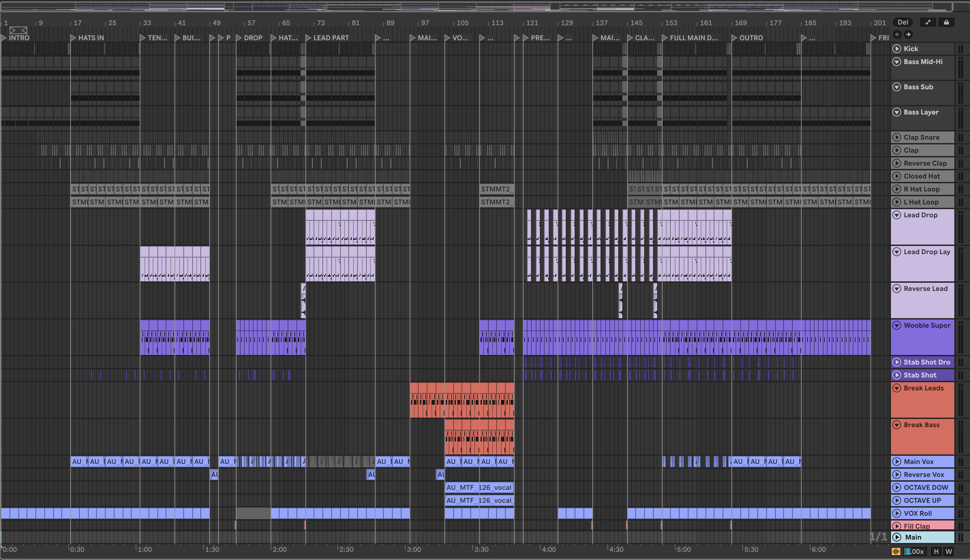Toggle the automation mode icon
Viewport: 970px width, 560px height.
[928, 22]
